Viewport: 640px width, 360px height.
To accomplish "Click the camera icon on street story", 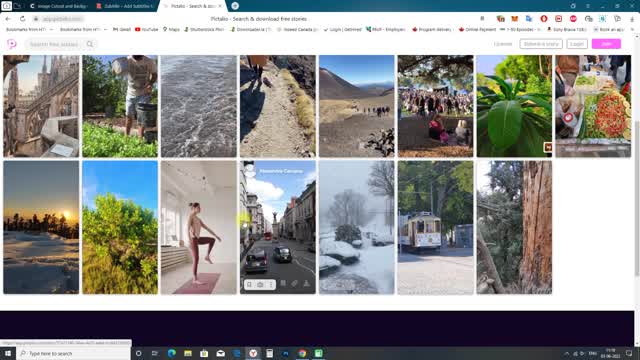I will (x=260, y=284).
